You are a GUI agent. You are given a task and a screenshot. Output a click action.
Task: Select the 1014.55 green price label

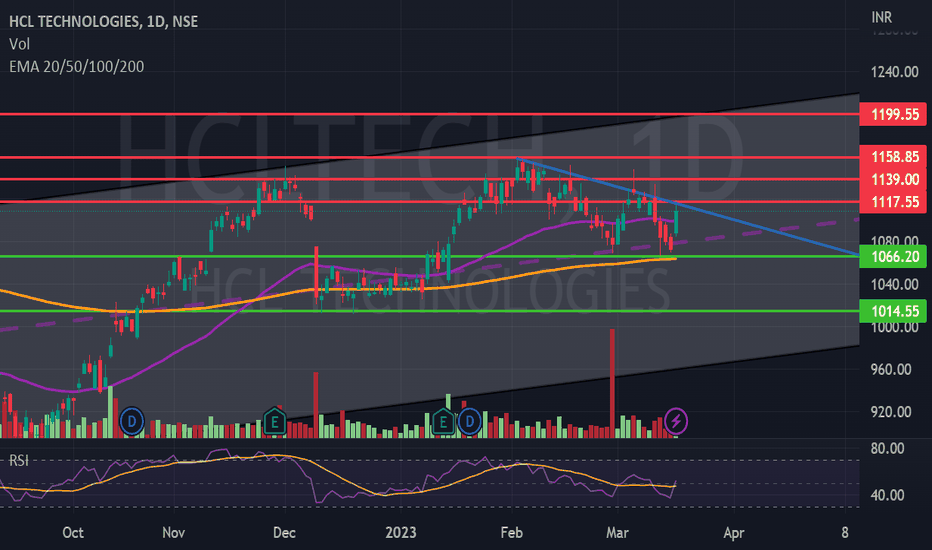[893, 311]
